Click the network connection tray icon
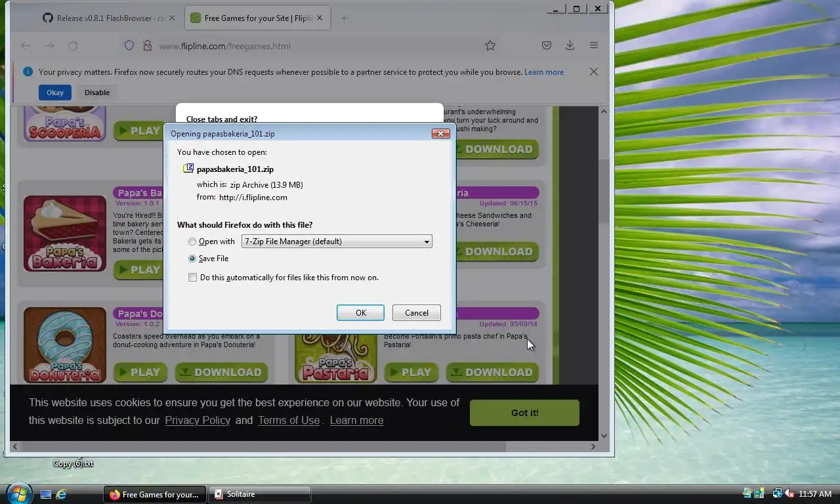This screenshot has height=504, width=840. click(x=778, y=493)
